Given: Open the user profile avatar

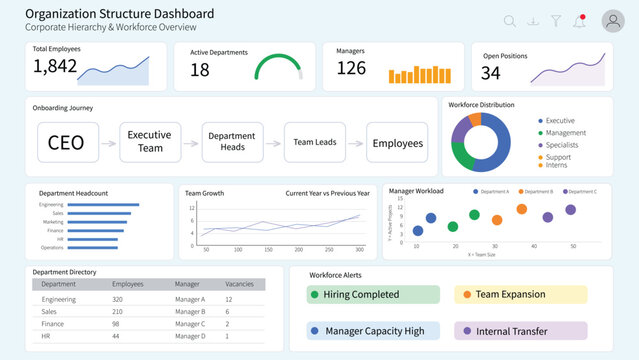Looking at the screenshot, I should 613,21.
